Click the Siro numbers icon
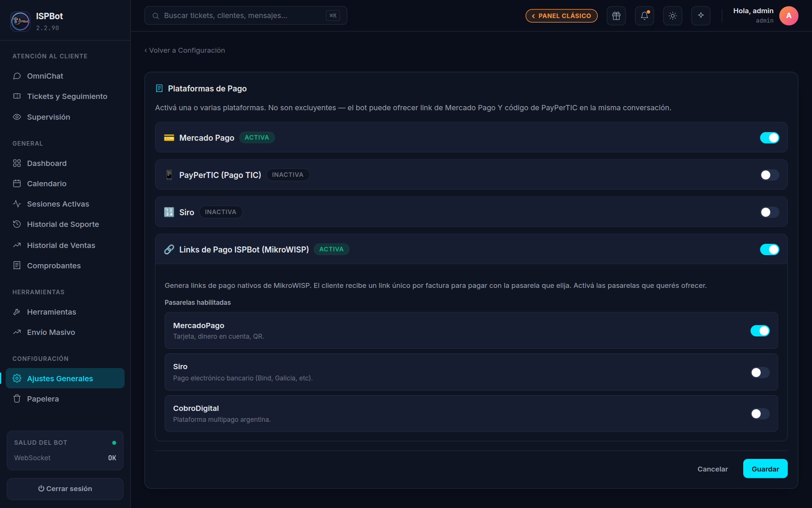This screenshot has width=812, height=508. pos(169,212)
